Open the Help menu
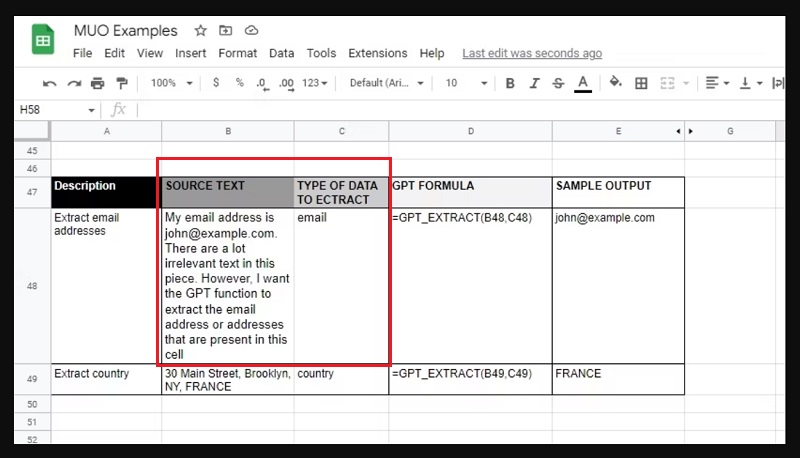Screen dimensions: 800x458 coord(432,53)
